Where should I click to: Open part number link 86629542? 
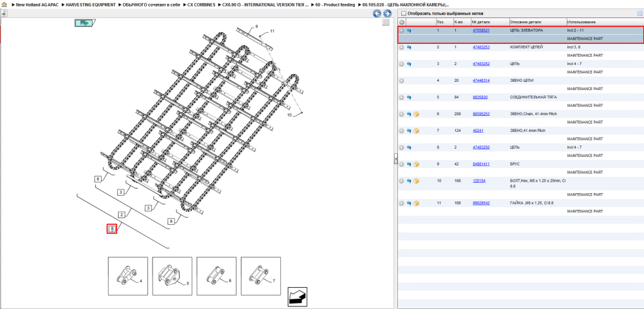[x=481, y=203]
